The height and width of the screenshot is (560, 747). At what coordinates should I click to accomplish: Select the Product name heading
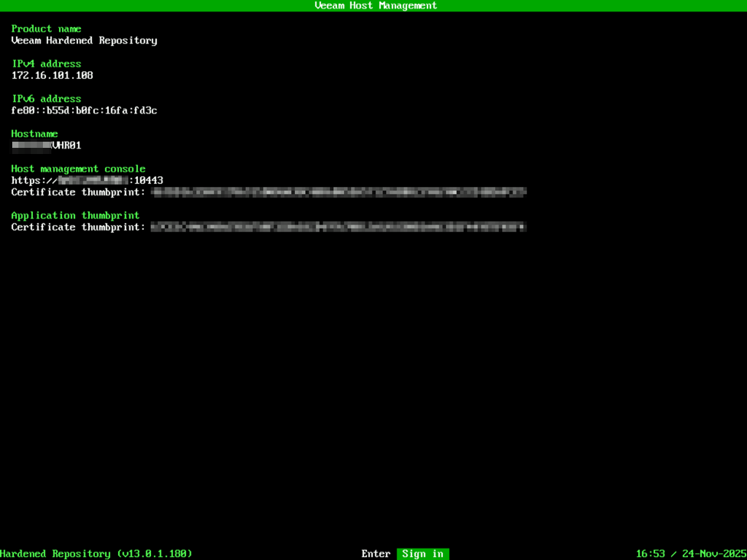(x=46, y=29)
